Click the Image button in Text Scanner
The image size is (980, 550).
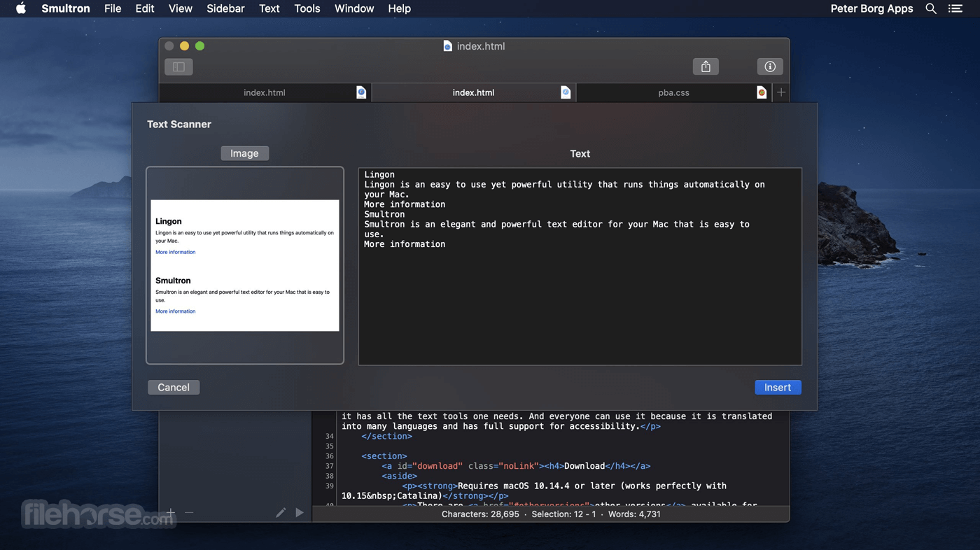click(244, 153)
